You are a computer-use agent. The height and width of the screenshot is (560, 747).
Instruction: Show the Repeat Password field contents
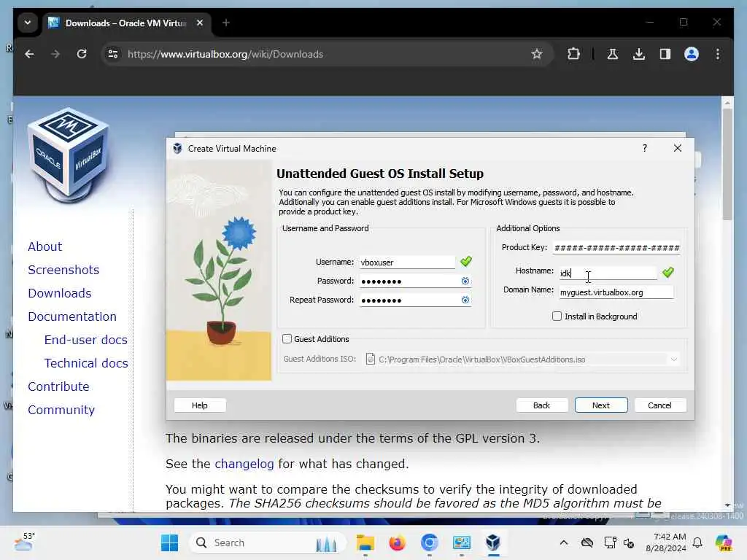coord(465,300)
